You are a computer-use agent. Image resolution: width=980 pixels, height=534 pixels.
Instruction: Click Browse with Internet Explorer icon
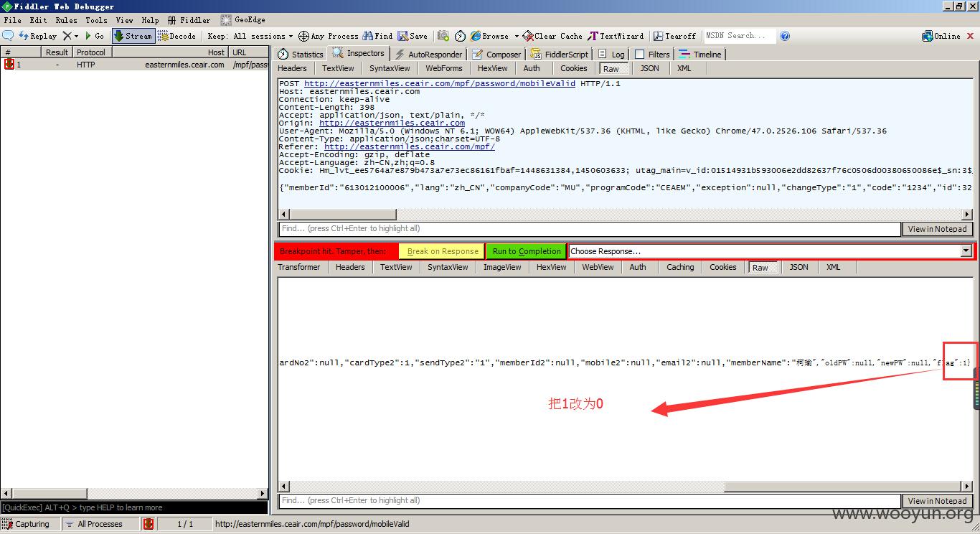490,36
